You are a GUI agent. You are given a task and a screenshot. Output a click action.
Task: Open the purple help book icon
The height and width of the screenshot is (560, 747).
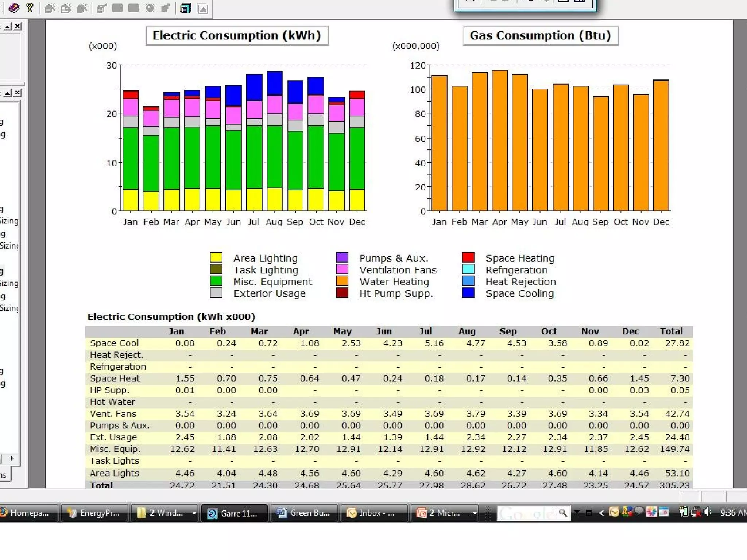pyautogui.click(x=14, y=8)
